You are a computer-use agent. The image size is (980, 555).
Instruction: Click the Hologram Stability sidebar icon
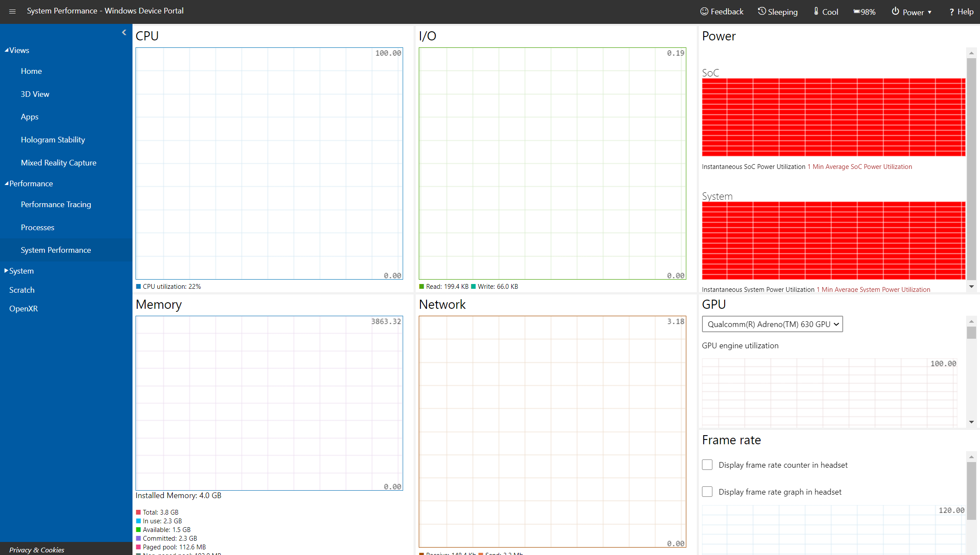click(53, 139)
